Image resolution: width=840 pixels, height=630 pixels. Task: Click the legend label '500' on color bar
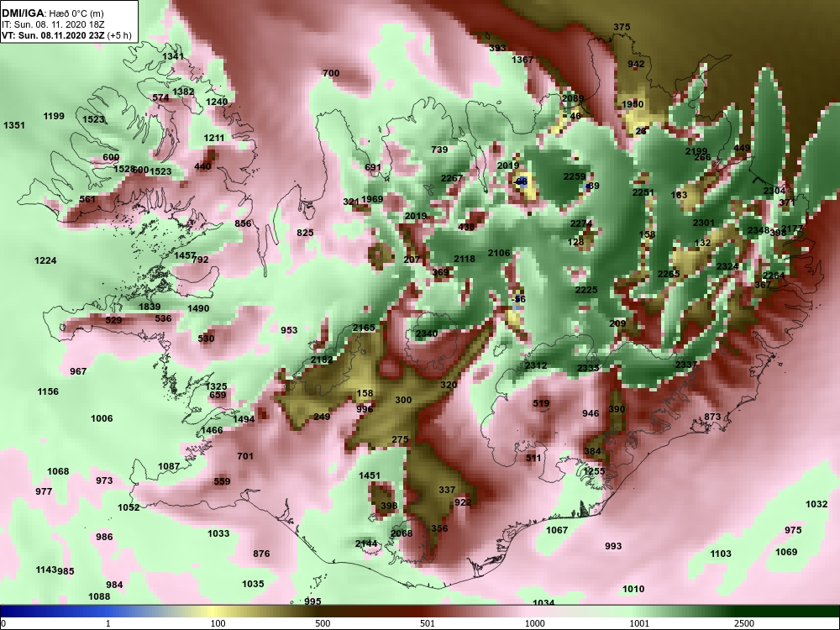323,623
